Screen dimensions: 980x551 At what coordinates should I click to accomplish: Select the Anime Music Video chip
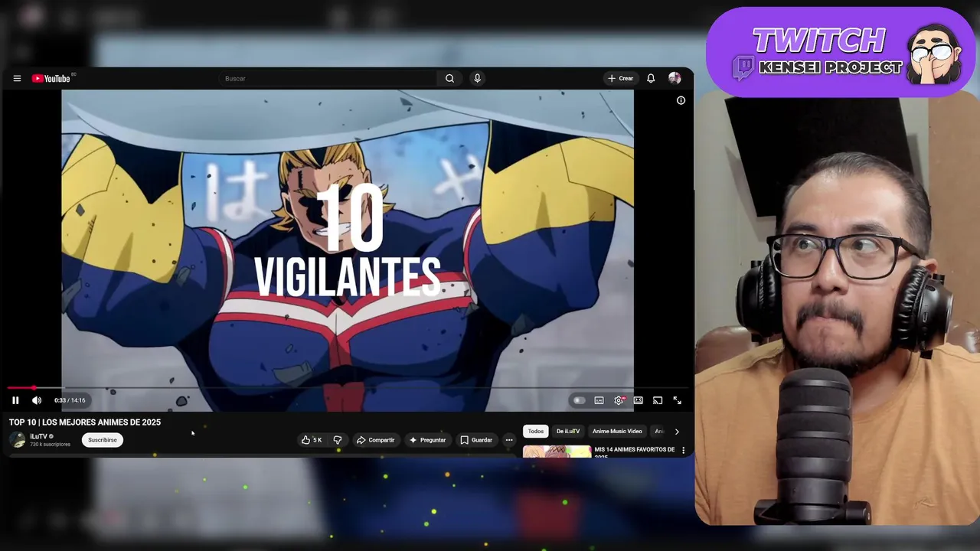[x=617, y=432]
